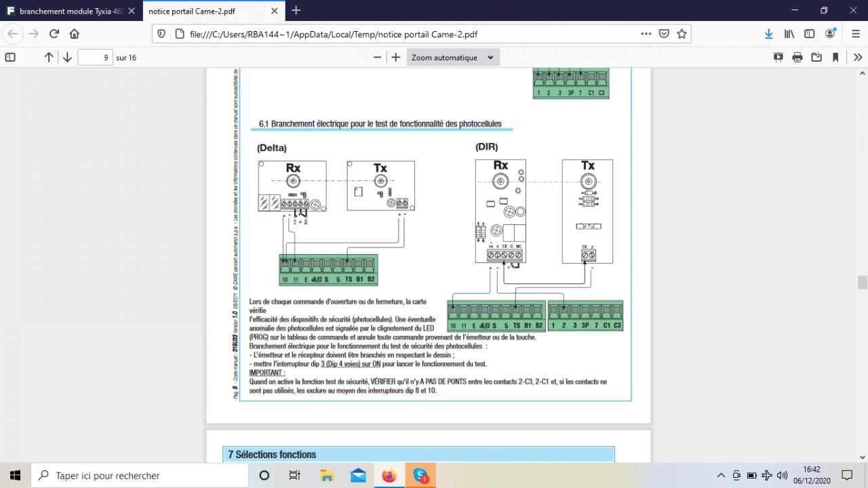Open the Zoom automatique dropdown
The width and height of the screenshot is (868, 488).
coord(453,58)
